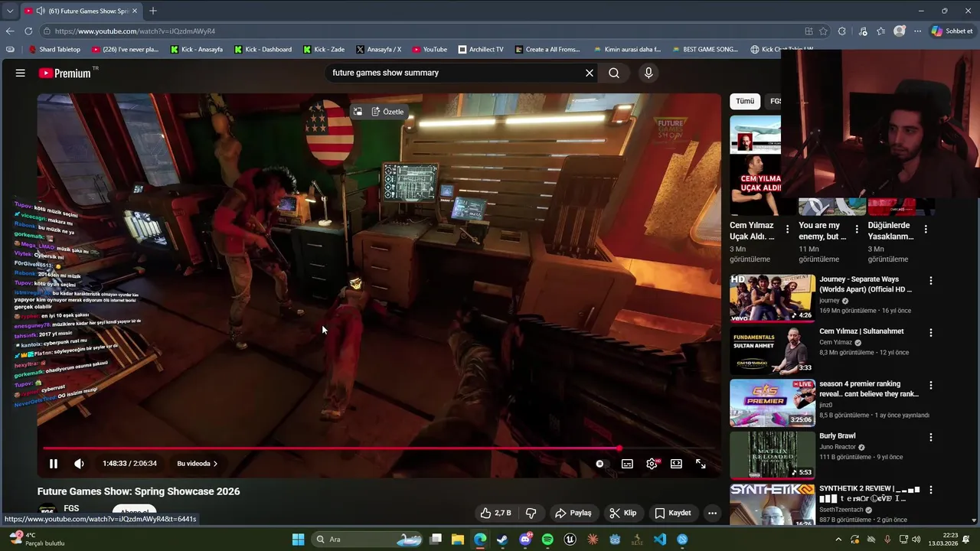Open Discord from the taskbar

(525, 540)
